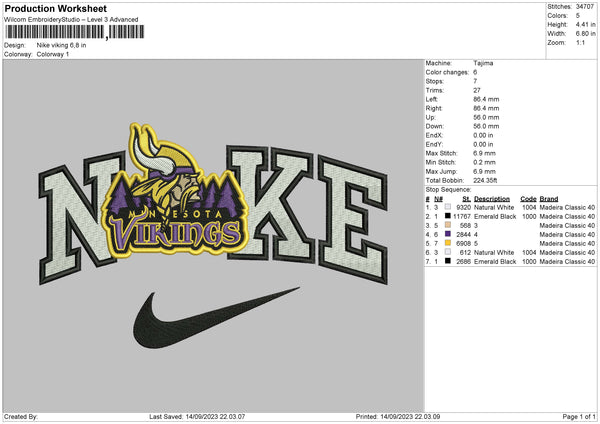Click the barcode under the worksheet title
This screenshot has height=424, width=600.
pos(75,32)
